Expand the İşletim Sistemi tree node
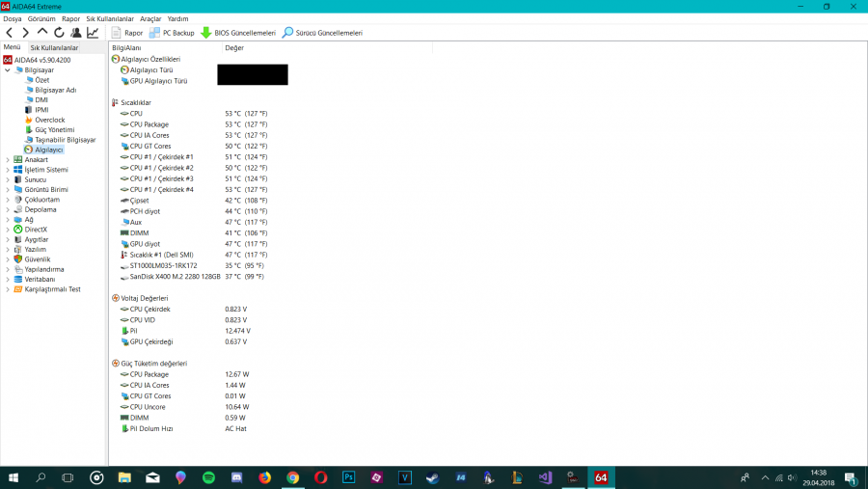868x489 pixels. [7, 170]
